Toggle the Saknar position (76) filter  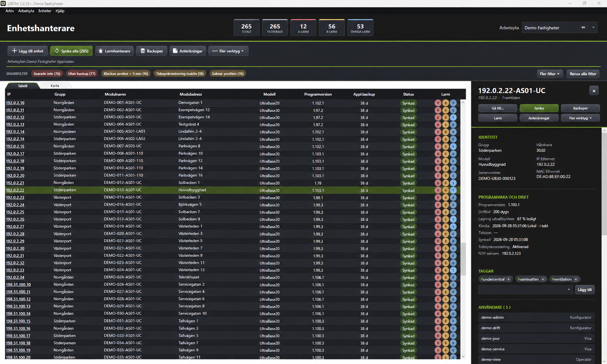[x=228, y=73]
